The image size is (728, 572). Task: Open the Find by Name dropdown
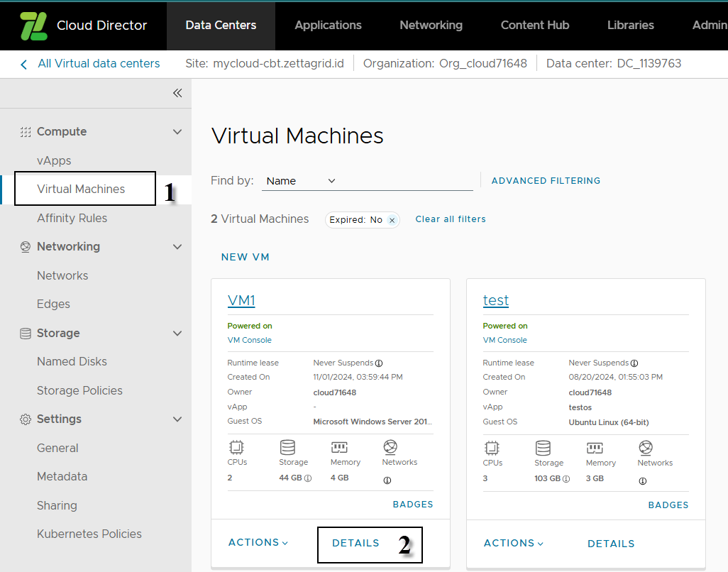tap(300, 181)
